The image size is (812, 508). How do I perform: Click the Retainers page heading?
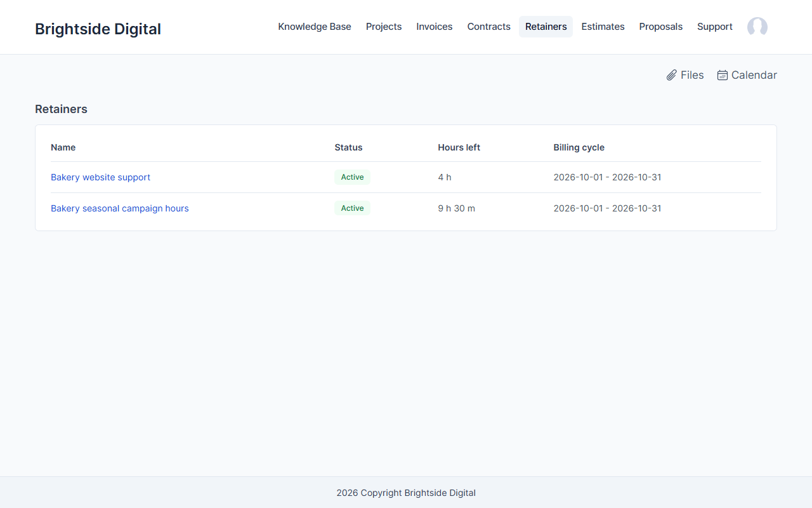[x=61, y=109]
